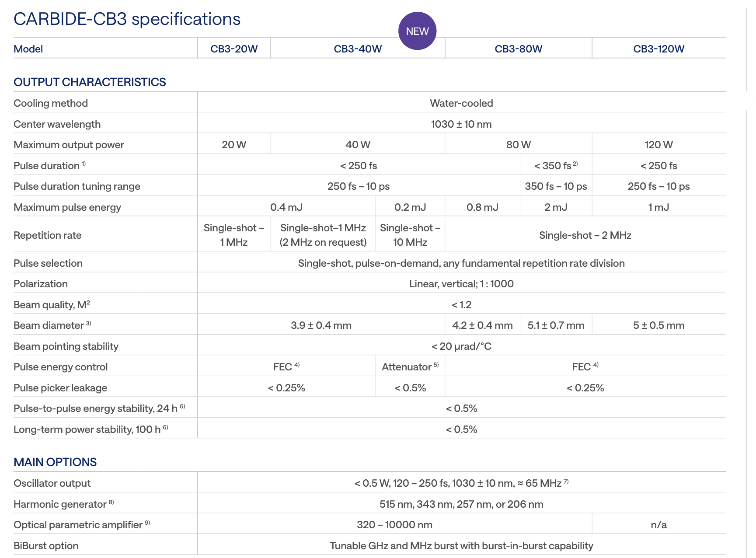Screen dimensions: 756x558
Task: Click the 320 – 10000 nm amplifier range
Action: coord(394,525)
